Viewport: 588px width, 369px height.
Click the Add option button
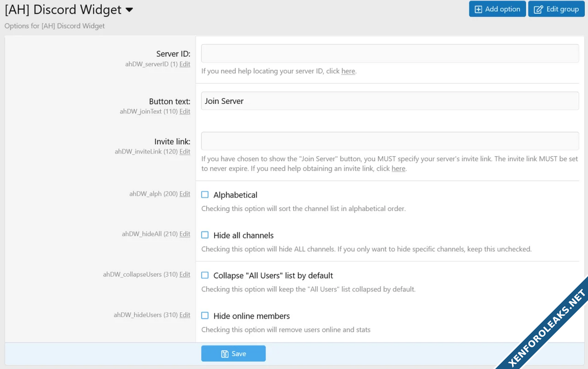pyautogui.click(x=497, y=9)
